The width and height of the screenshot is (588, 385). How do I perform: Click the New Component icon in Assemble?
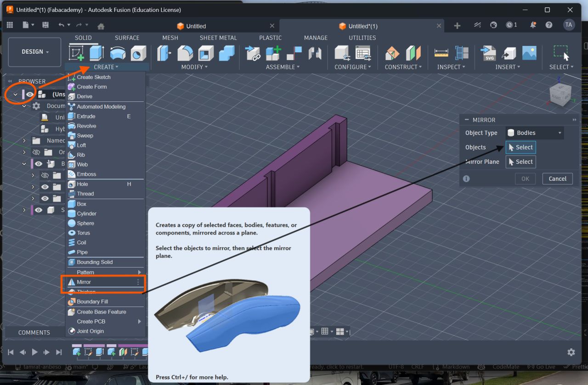click(x=273, y=53)
